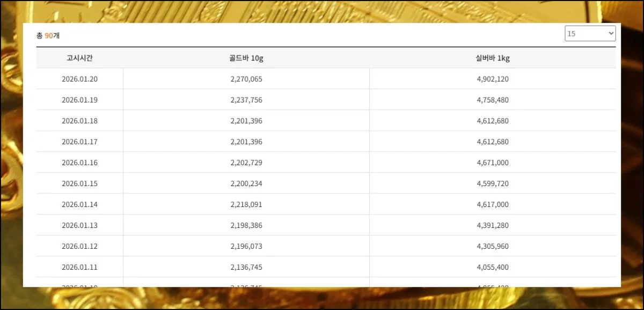The height and width of the screenshot is (310, 644).
Task: Select the 2026.01.16 date cell
Action: pos(79,163)
